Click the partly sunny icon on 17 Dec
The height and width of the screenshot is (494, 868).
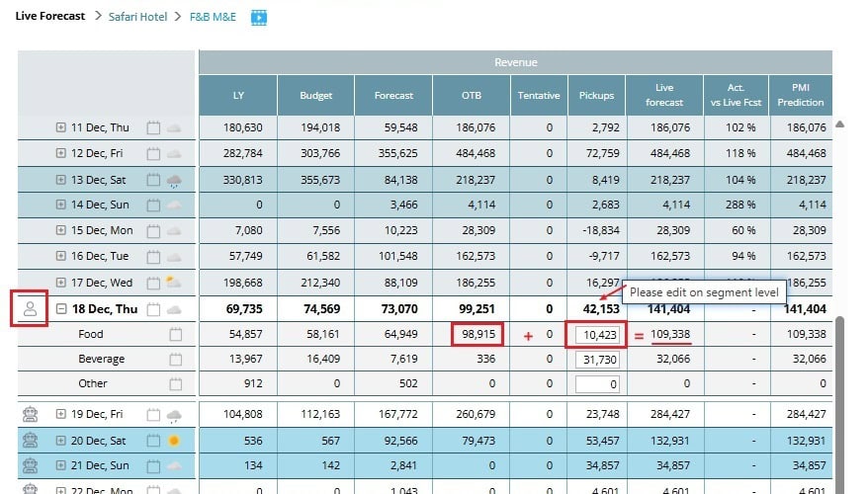(174, 283)
